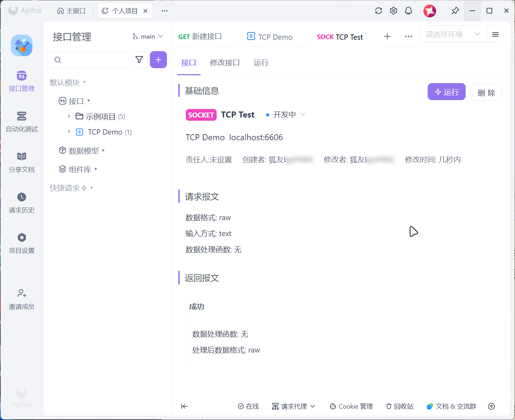Switch to the TCP Demo tab
The image size is (515, 420).
270,37
